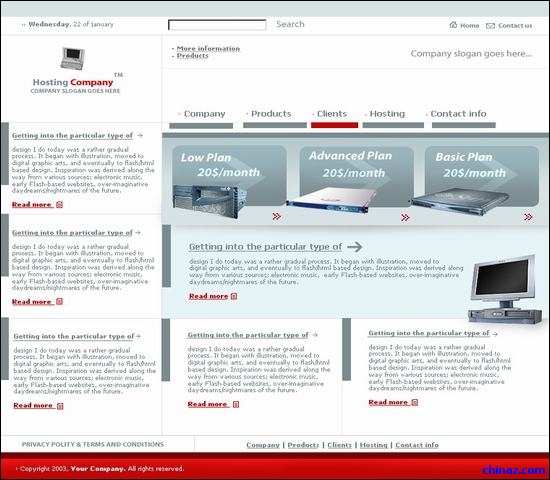Click the search input field
The height and width of the screenshot is (480, 550).
(217, 25)
